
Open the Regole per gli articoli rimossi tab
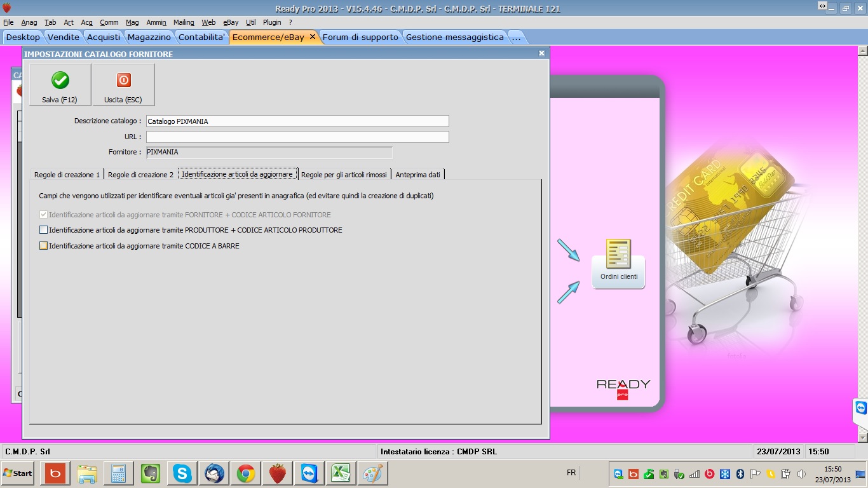[x=344, y=174]
